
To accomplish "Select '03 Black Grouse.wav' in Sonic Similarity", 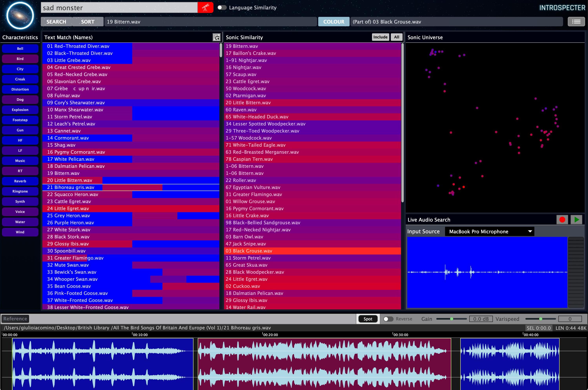I will point(313,251).
